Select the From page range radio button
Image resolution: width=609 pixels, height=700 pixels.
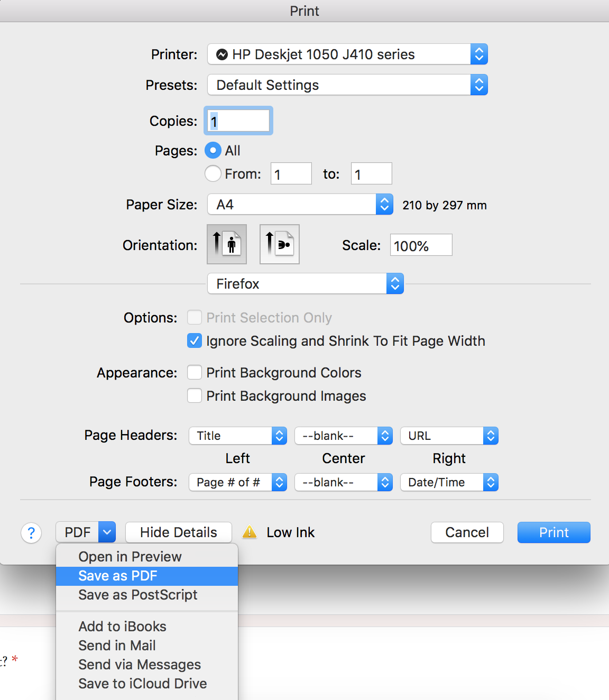tap(213, 173)
